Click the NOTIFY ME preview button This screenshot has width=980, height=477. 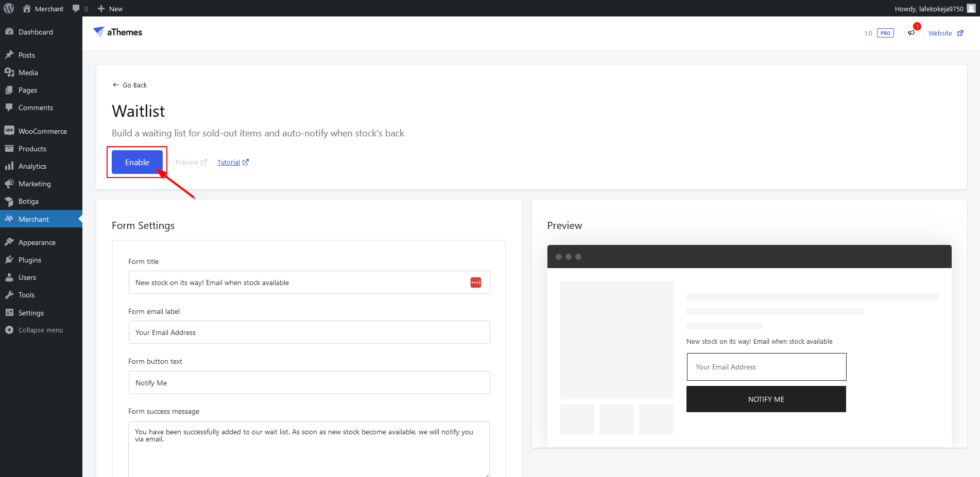[x=766, y=399]
